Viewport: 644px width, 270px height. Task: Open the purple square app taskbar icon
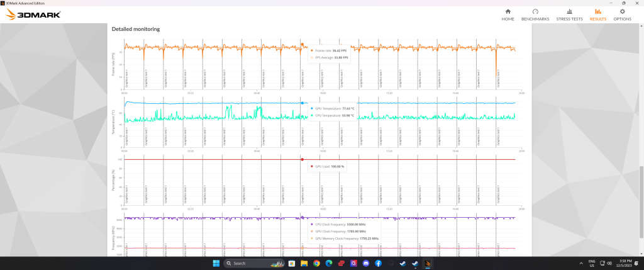(353, 263)
